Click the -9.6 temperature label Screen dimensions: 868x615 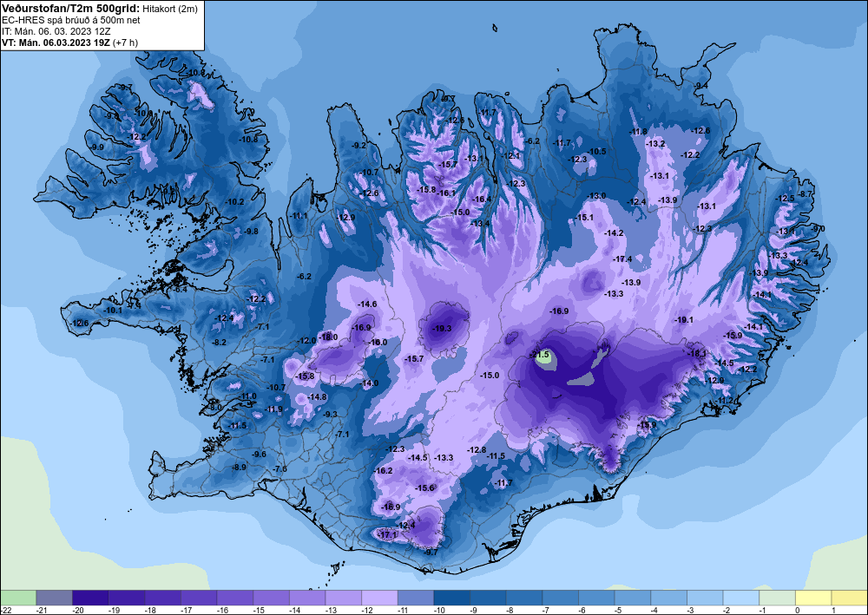pyautogui.click(x=259, y=454)
